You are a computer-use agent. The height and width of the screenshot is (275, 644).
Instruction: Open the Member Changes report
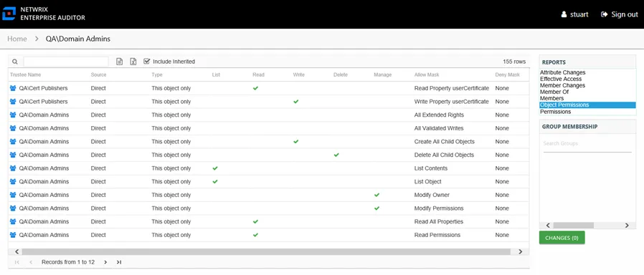pos(563,85)
